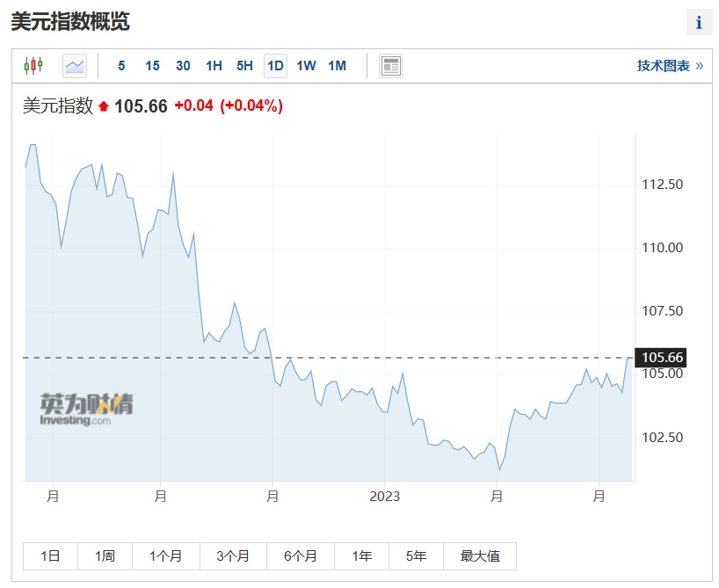Image resolution: width=719 pixels, height=588 pixels.
Task: Click the (+0.04%) percent change
Action: point(251,106)
